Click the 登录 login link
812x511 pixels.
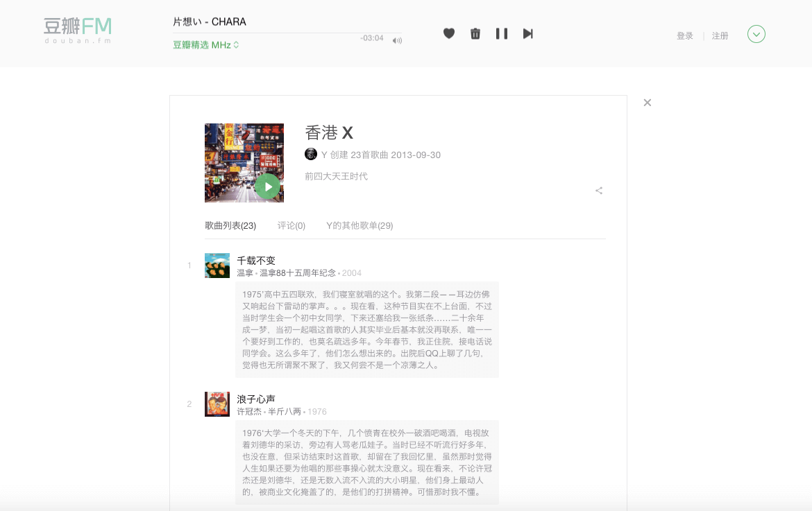[685, 35]
